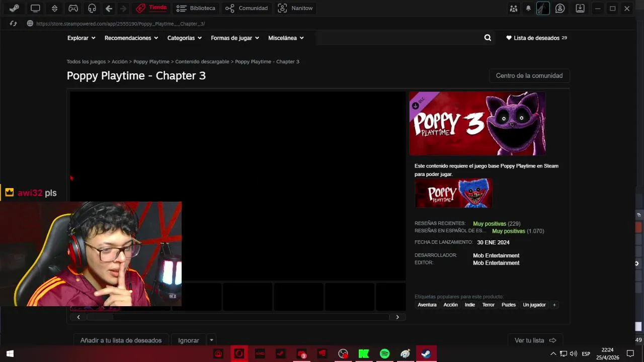
Task: Select the Puzles tag
Action: pos(509,305)
